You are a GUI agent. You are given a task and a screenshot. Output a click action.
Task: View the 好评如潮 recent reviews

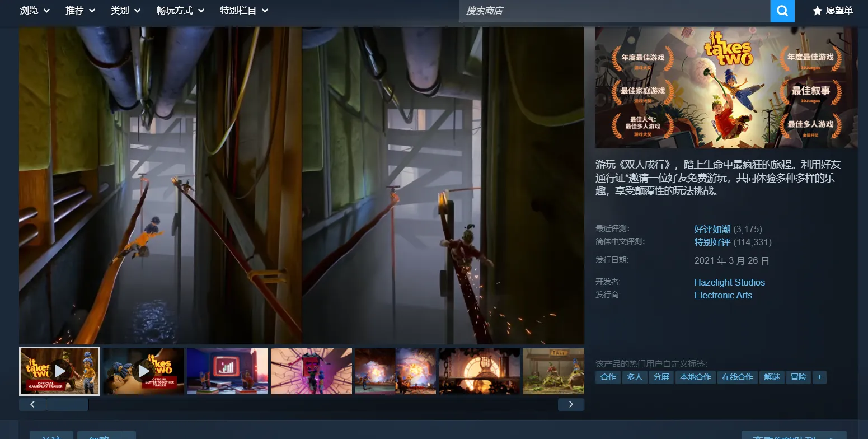click(712, 229)
